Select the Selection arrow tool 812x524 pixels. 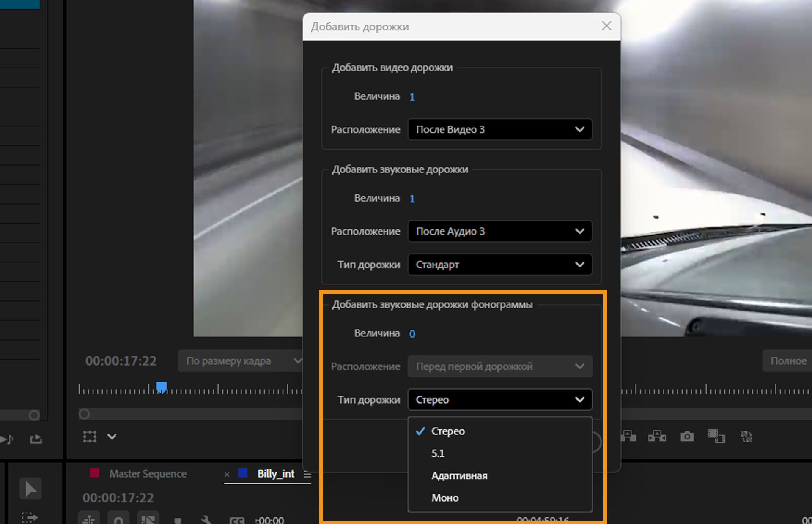(30, 489)
